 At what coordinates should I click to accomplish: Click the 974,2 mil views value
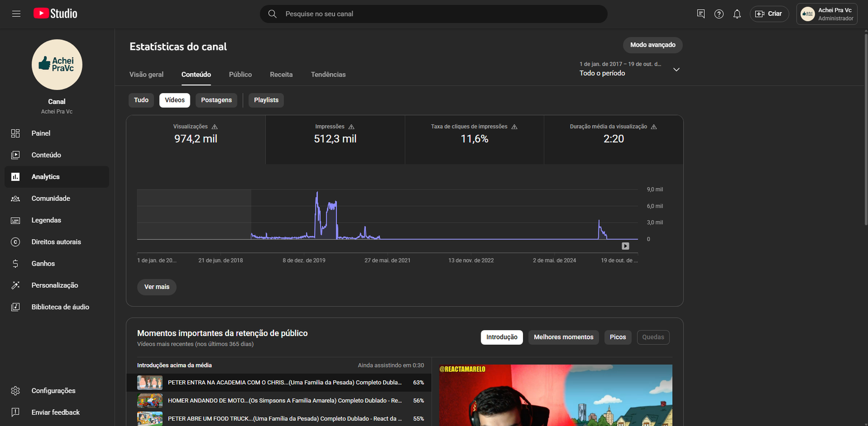pos(196,139)
